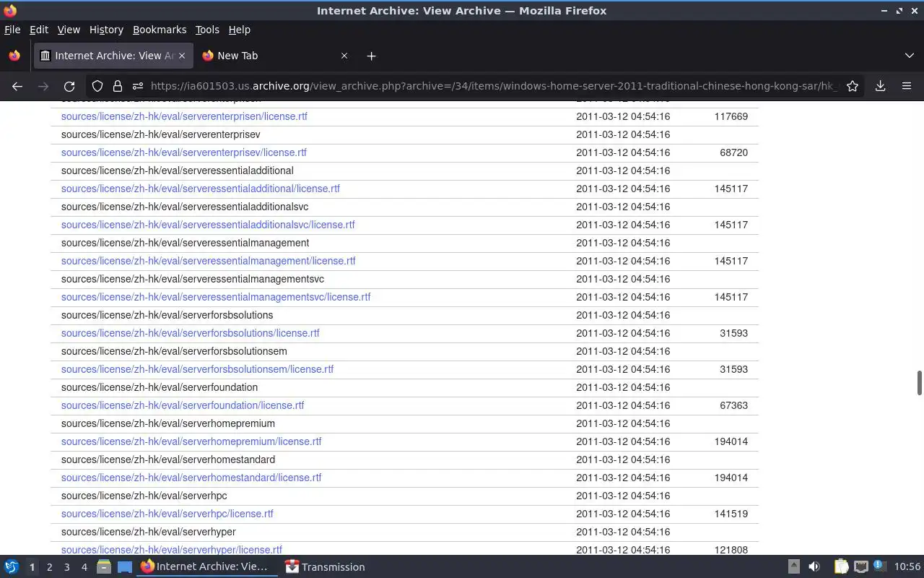Open the tracking protection shield icon
Image resolution: width=924 pixels, height=578 pixels.
[x=97, y=86]
